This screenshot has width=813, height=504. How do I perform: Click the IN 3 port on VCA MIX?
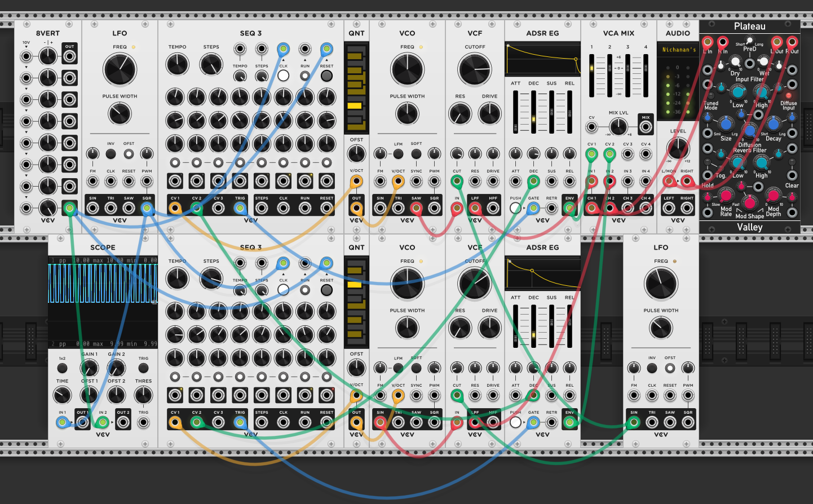(628, 181)
